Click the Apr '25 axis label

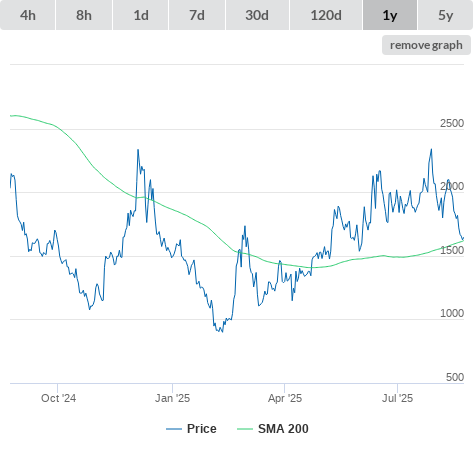[285, 398]
